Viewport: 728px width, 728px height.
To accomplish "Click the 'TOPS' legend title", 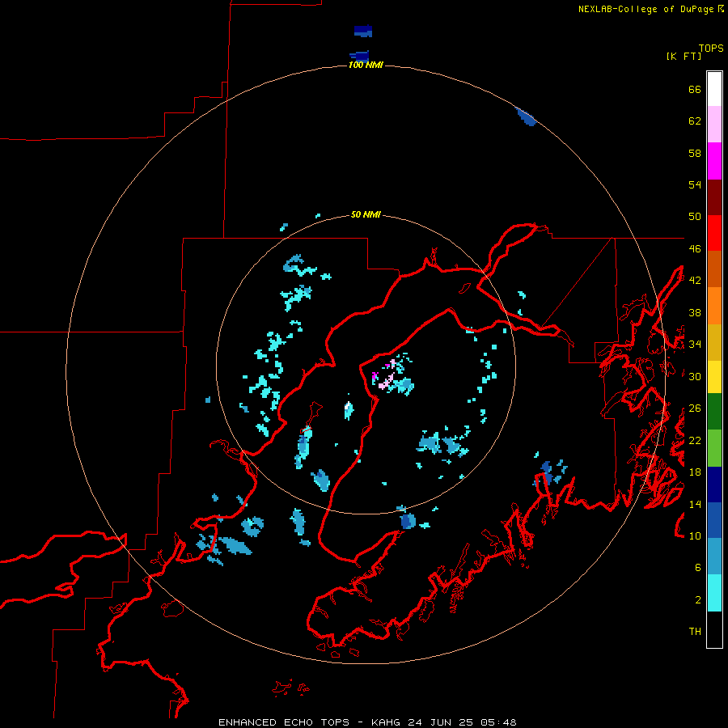I will (711, 49).
